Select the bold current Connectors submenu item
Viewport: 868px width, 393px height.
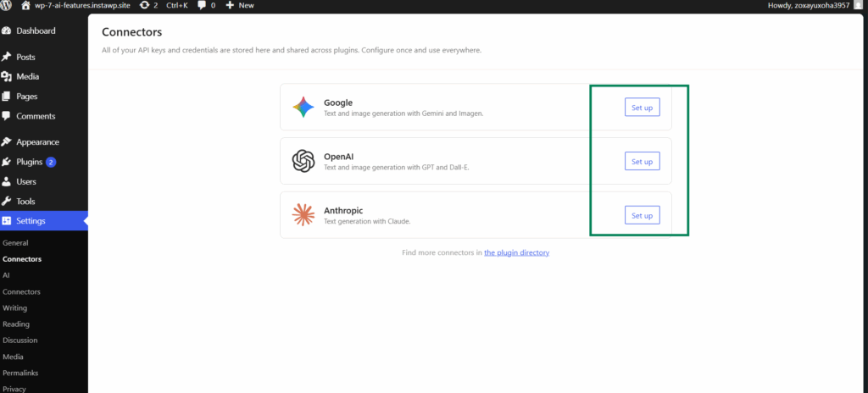pos(21,259)
